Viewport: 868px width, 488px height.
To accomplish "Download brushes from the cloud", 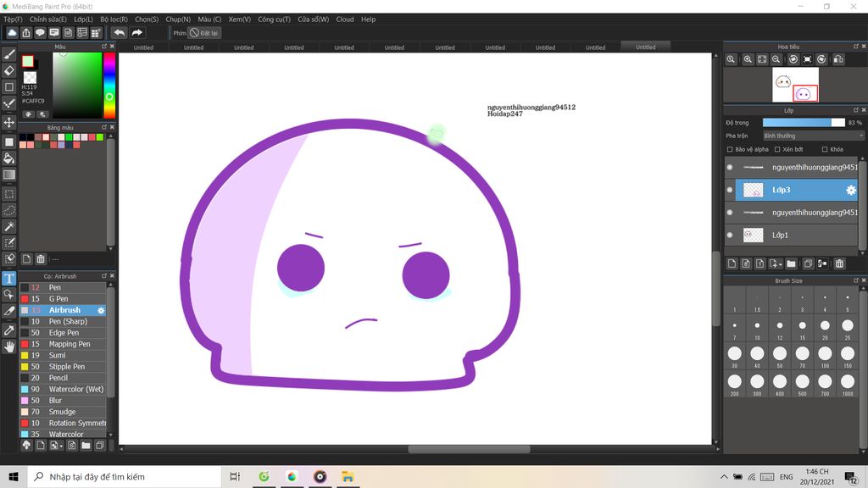I will pos(26,446).
